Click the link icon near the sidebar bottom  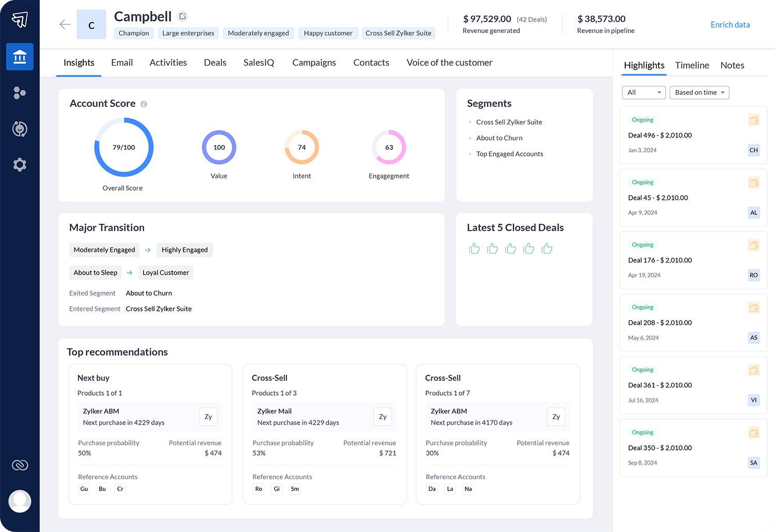coord(20,465)
